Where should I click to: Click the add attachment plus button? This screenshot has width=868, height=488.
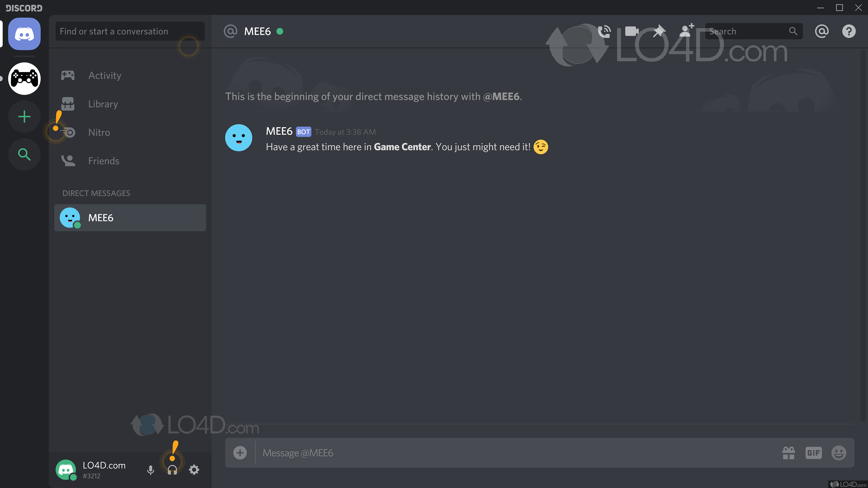[x=239, y=452]
